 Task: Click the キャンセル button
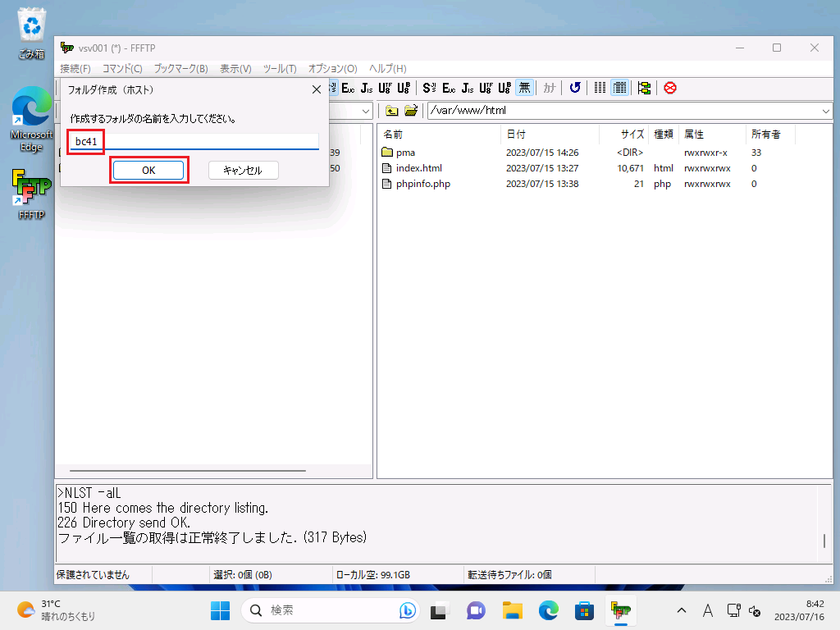[243, 170]
